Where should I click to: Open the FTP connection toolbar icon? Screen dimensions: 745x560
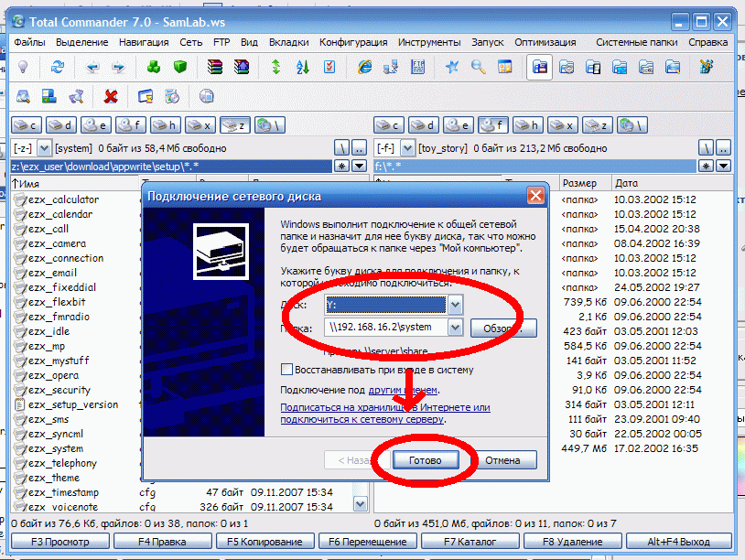coord(417,68)
